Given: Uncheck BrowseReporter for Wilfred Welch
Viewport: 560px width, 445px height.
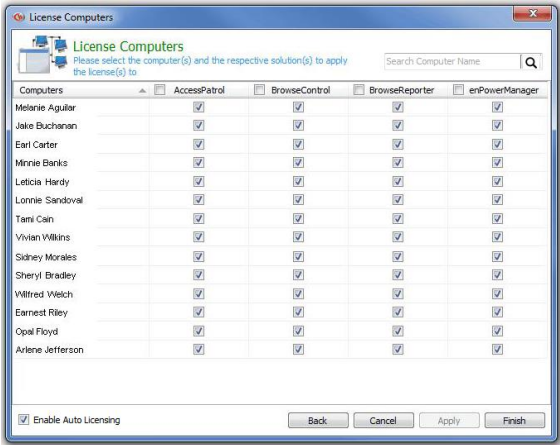Looking at the screenshot, I should tap(398, 294).
